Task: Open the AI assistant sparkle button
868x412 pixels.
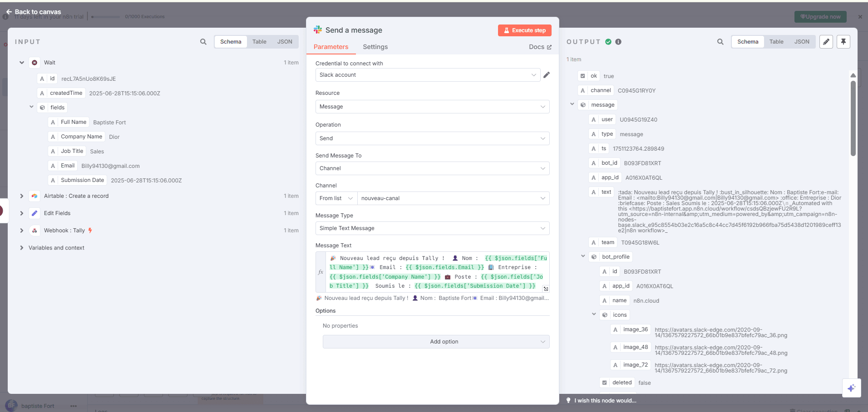Action: pos(851,388)
